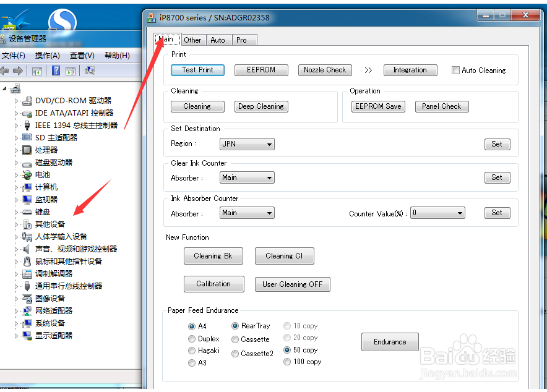
Task: Click the User Cleaning OFF button
Action: (292, 284)
